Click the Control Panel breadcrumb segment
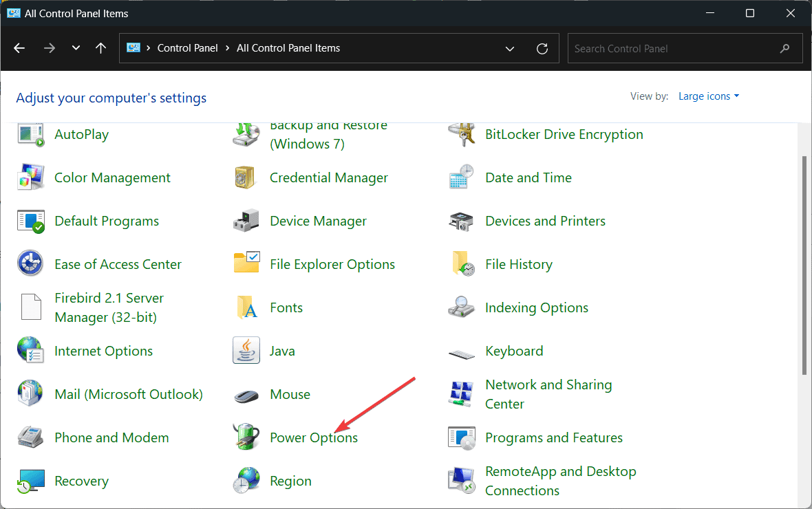 click(187, 48)
